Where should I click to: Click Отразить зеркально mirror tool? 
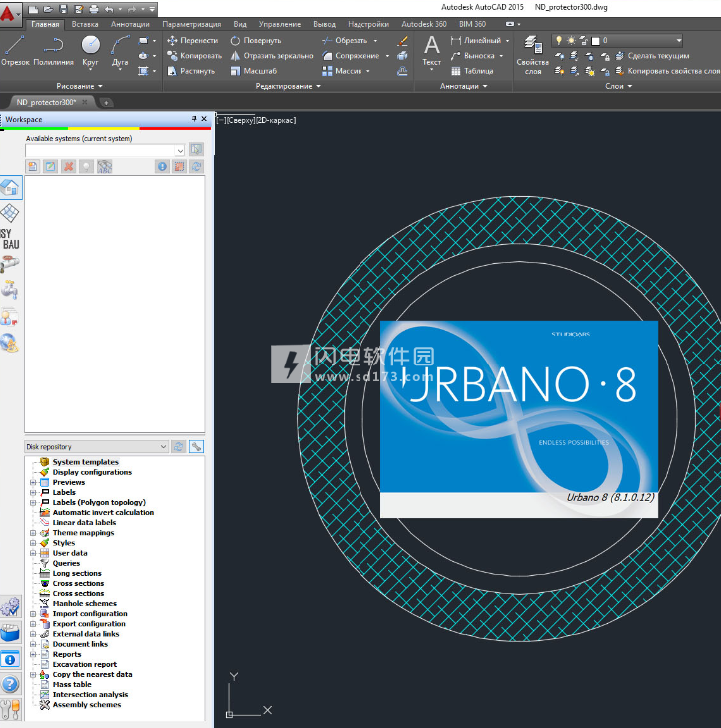click(272, 56)
